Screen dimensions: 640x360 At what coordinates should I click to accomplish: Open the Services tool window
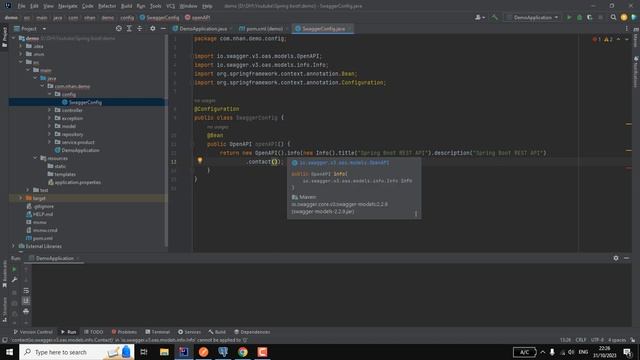[189, 332]
